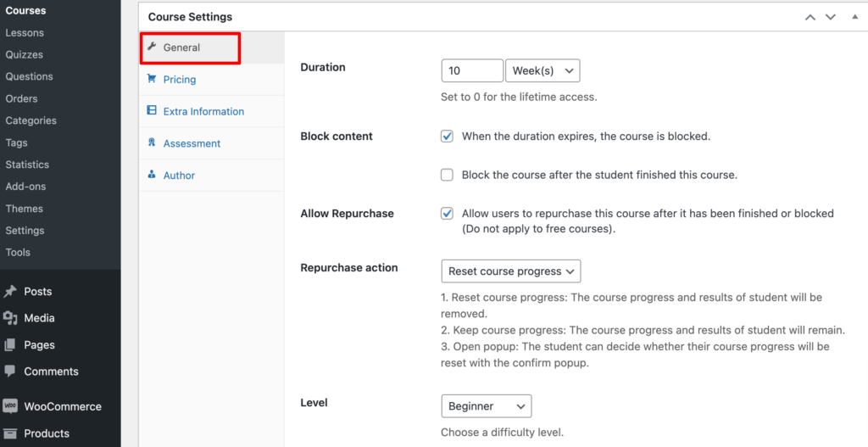Enable block course after student finished
868x447 pixels.
click(x=447, y=175)
